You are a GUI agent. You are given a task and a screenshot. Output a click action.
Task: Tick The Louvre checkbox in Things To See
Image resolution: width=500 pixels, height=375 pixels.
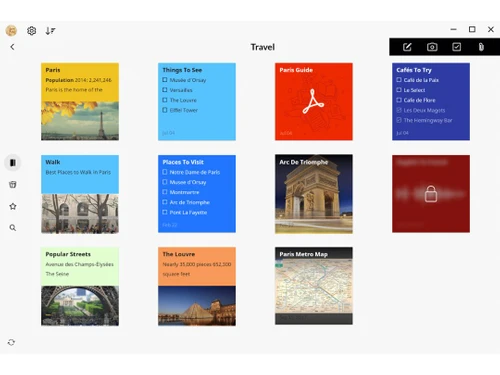click(x=165, y=100)
